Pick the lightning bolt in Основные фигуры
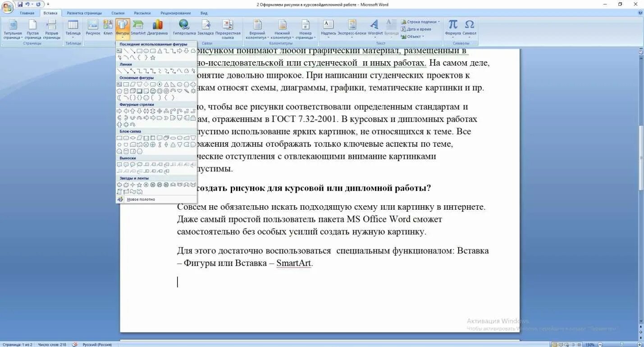This screenshot has width=644, height=347. click(x=187, y=91)
